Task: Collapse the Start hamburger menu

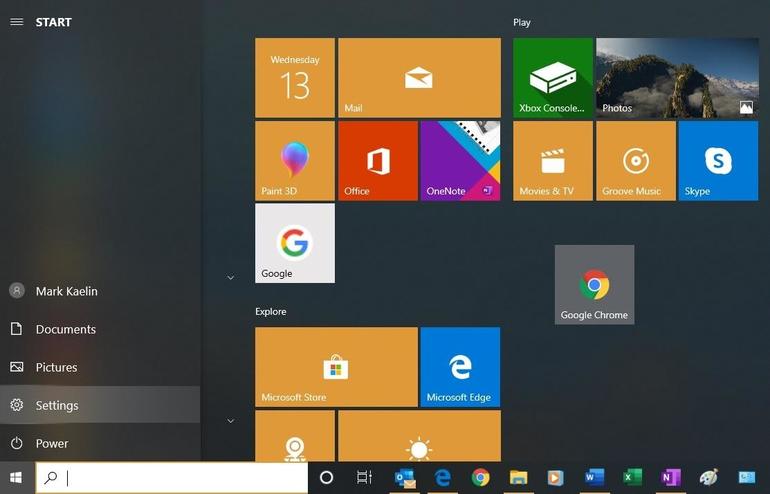Action: tap(16, 22)
